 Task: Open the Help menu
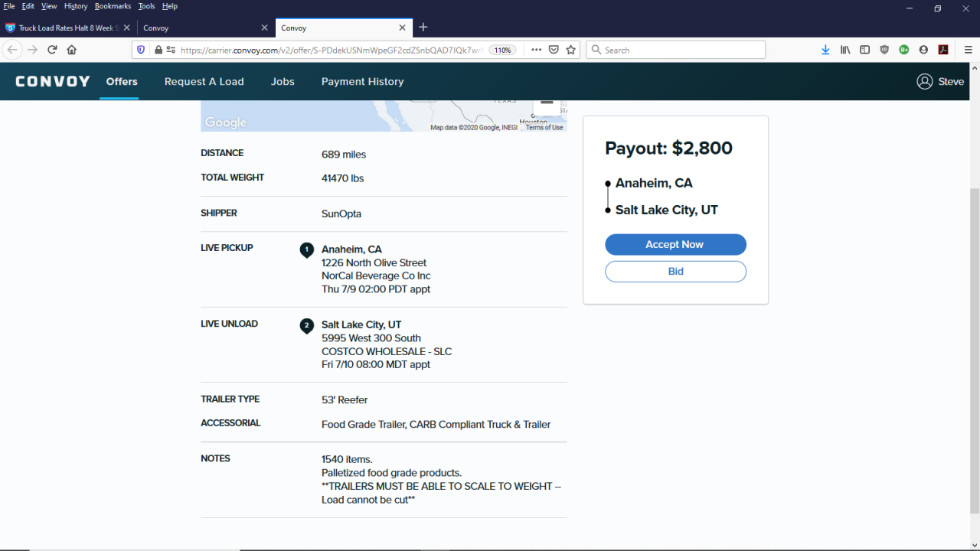point(170,6)
